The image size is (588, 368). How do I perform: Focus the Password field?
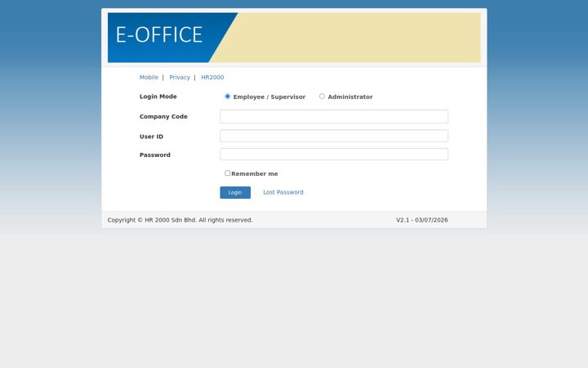pos(334,155)
